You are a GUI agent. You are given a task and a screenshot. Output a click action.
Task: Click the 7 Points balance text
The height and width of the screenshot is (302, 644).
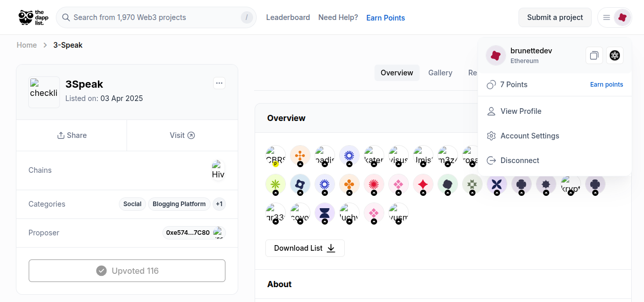pos(514,85)
